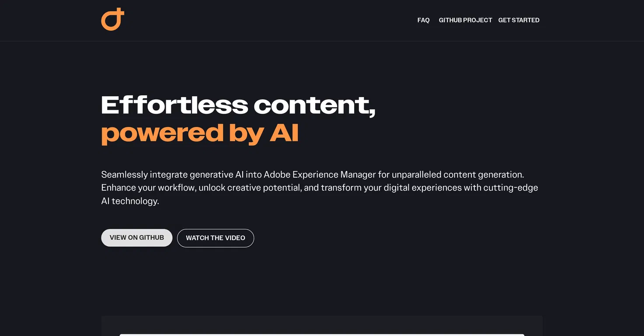Click the orange 'powered by AI' headline

tap(200, 133)
